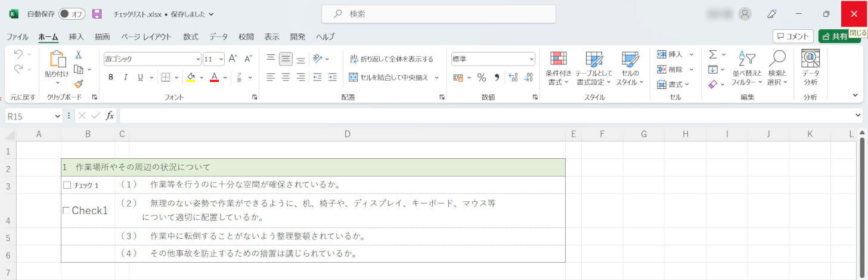Click the cut scissors icon
Screen dimensions: 868x280
(78, 54)
